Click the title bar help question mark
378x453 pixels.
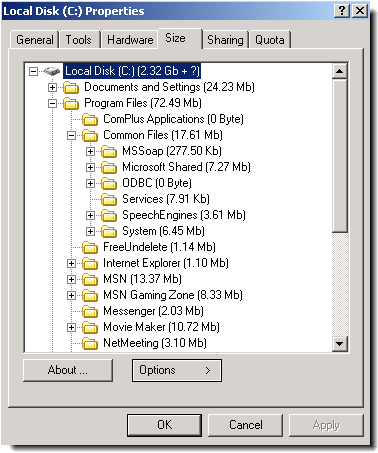tap(342, 11)
